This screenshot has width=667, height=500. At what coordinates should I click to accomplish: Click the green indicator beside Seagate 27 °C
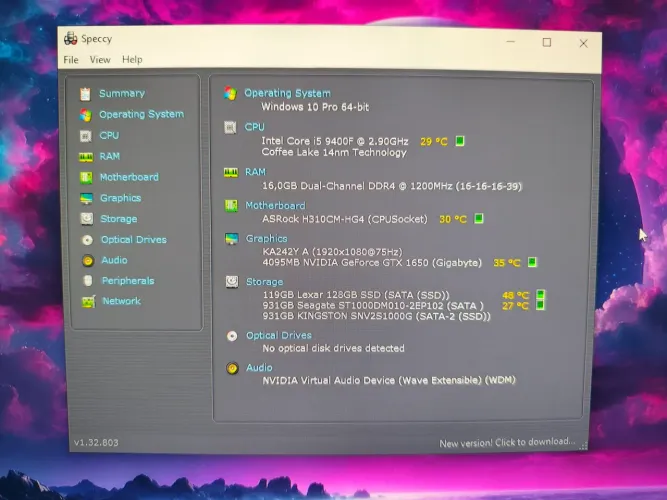pyautogui.click(x=540, y=305)
